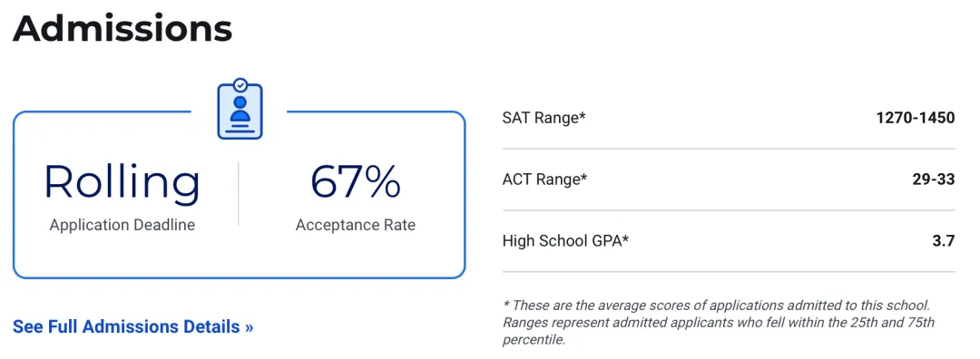Click the divider between Rolling and 67%
The width and height of the screenshot is (980, 359).
(238, 193)
